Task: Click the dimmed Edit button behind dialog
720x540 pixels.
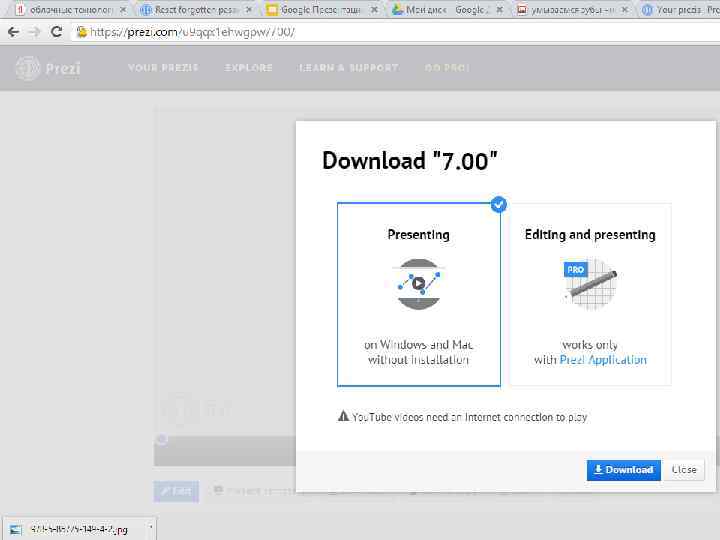Action: pyautogui.click(x=176, y=491)
